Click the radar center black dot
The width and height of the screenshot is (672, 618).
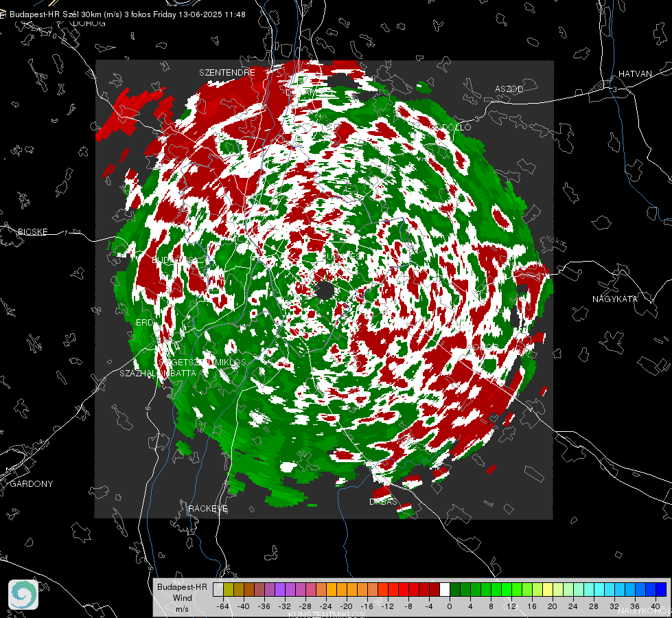coord(325,290)
